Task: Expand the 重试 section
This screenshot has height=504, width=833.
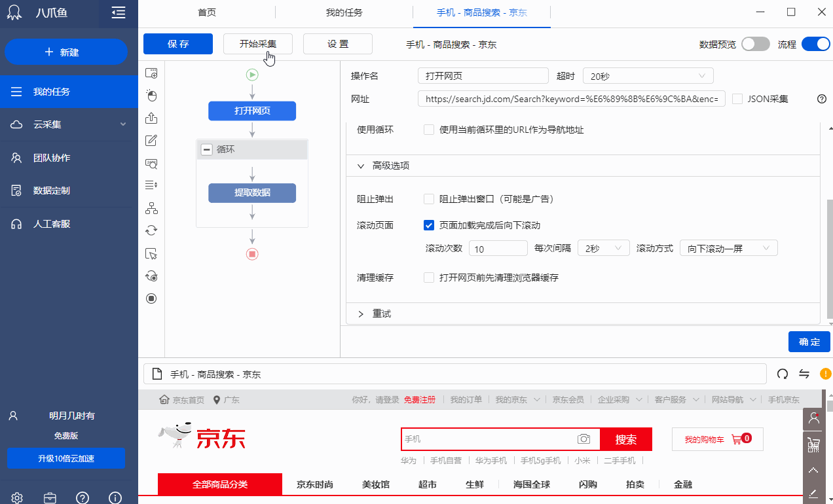Action: (x=361, y=314)
